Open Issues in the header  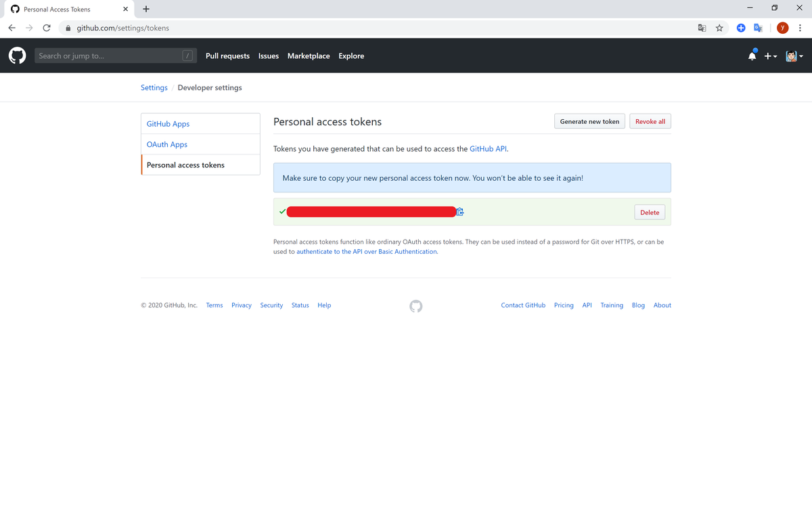pyautogui.click(x=269, y=56)
